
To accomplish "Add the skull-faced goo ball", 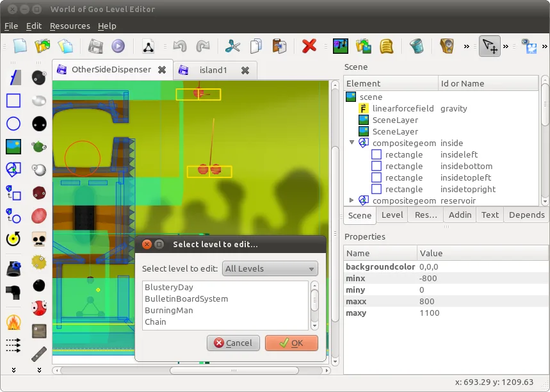I will [39, 239].
